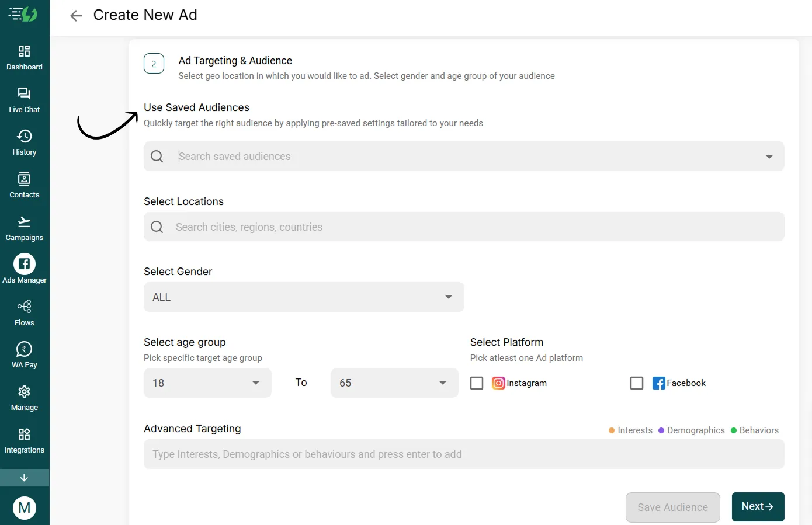Image resolution: width=812 pixels, height=525 pixels.
Task: Click the Save Audience button
Action: tap(672, 507)
